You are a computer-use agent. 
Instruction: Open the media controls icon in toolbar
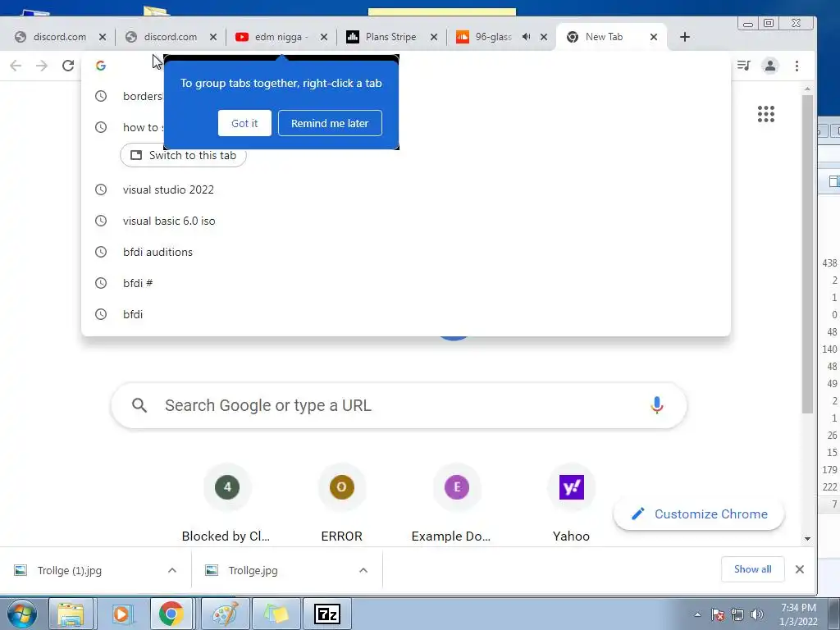pyautogui.click(x=743, y=66)
